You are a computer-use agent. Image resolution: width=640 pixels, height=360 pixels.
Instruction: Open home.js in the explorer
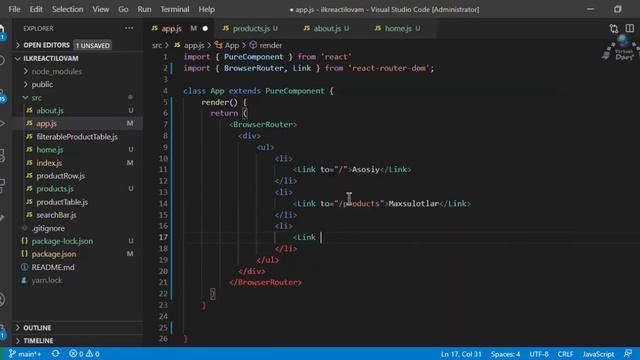pyautogui.click(x=78, y=150)
